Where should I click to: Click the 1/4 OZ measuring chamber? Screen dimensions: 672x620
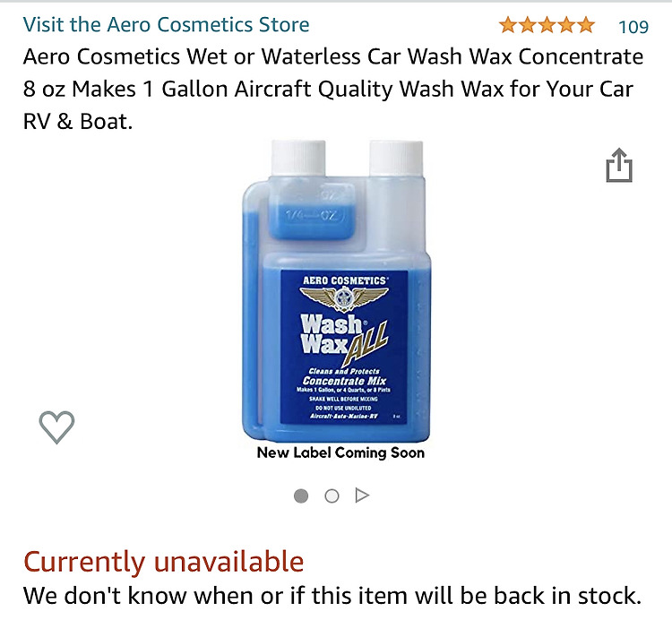[x=312, y=210]
